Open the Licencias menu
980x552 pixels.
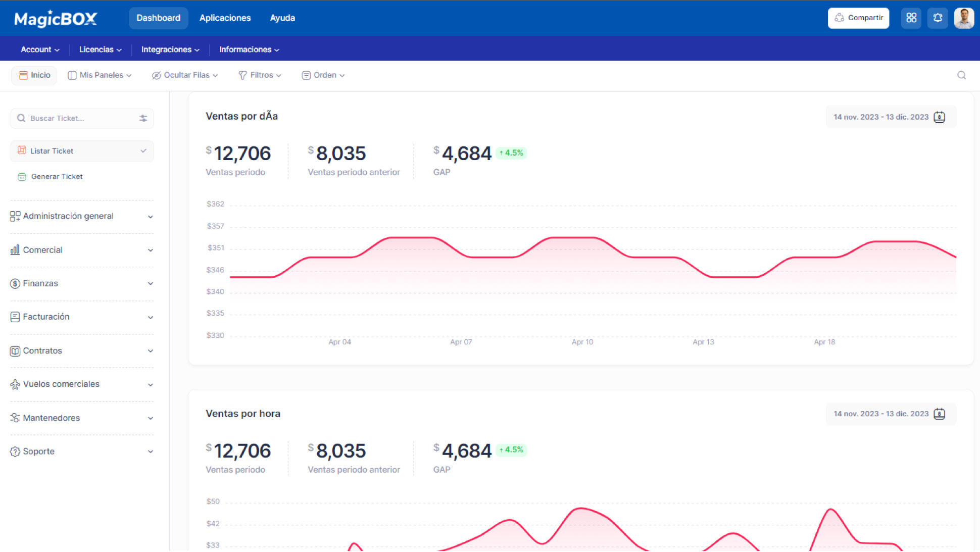click(100, 49)
